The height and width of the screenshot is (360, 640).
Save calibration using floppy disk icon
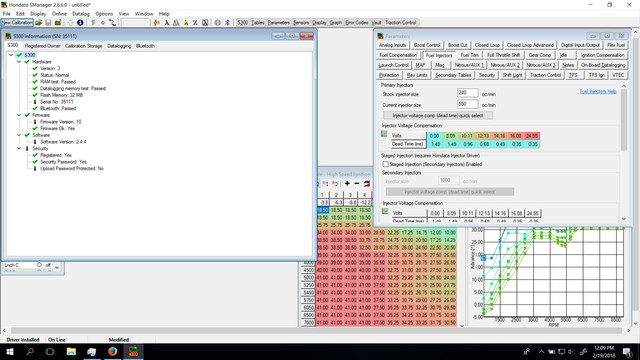[48, 22]
